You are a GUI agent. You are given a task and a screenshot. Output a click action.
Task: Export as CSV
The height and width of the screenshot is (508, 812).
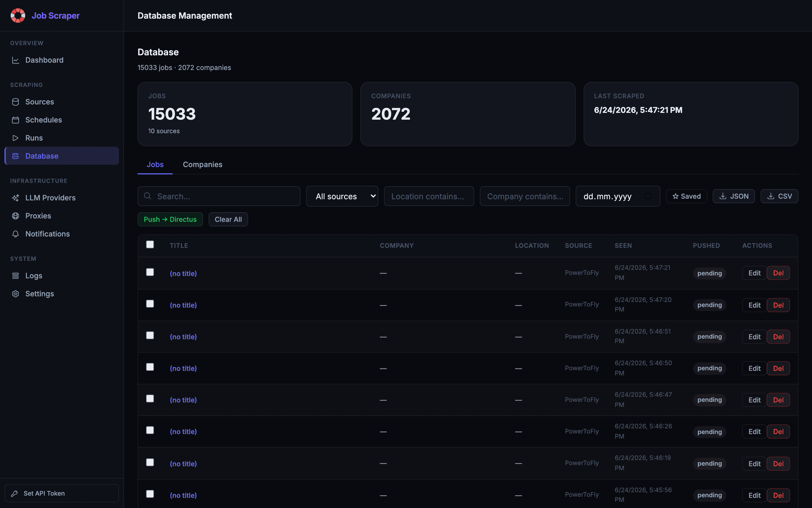point(780,196)
